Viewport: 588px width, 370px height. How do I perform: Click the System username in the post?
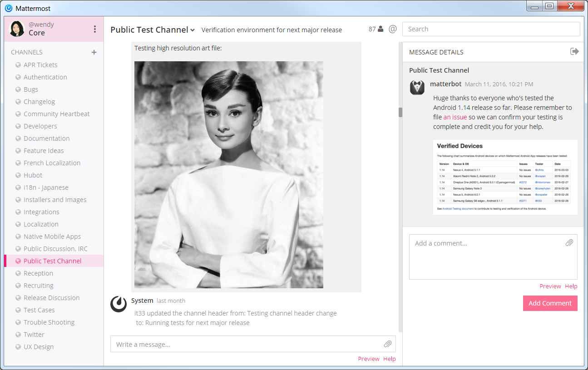(x=142, y=301)
